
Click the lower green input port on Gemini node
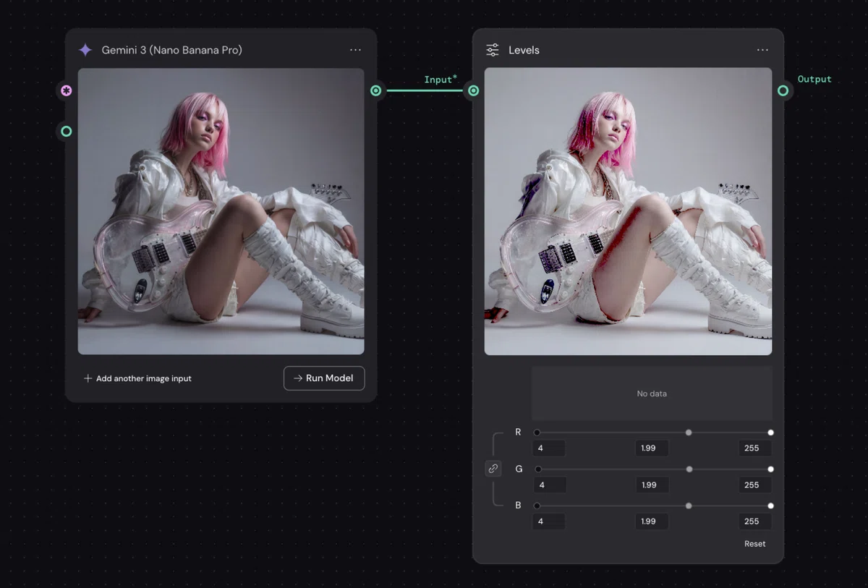[67, 131]
